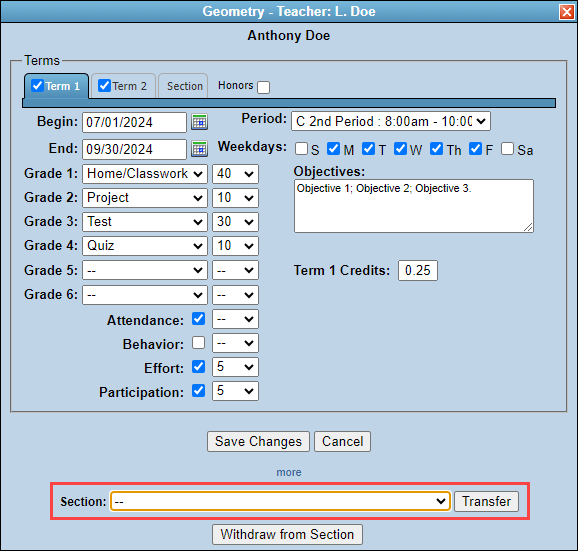This screenshot has width=578, height=551.
Task: Disable the Attendance checkbox
Action: [x=199, y=318]
